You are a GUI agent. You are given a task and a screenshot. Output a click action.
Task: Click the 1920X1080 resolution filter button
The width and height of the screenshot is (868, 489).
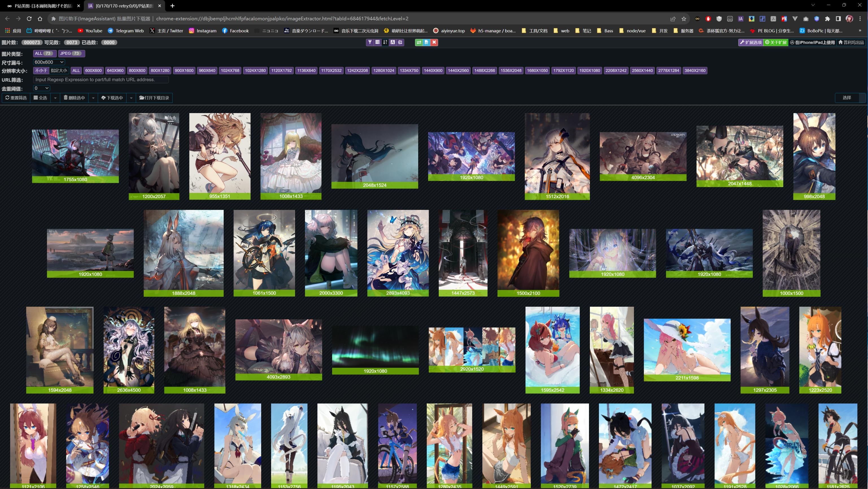point(589,70)
